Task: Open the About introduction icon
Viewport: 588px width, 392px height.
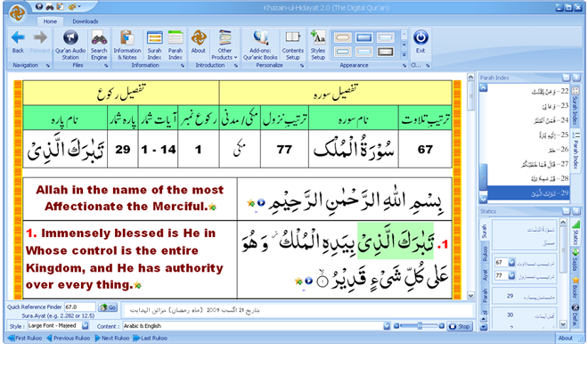Action: (x=199, y=42)
